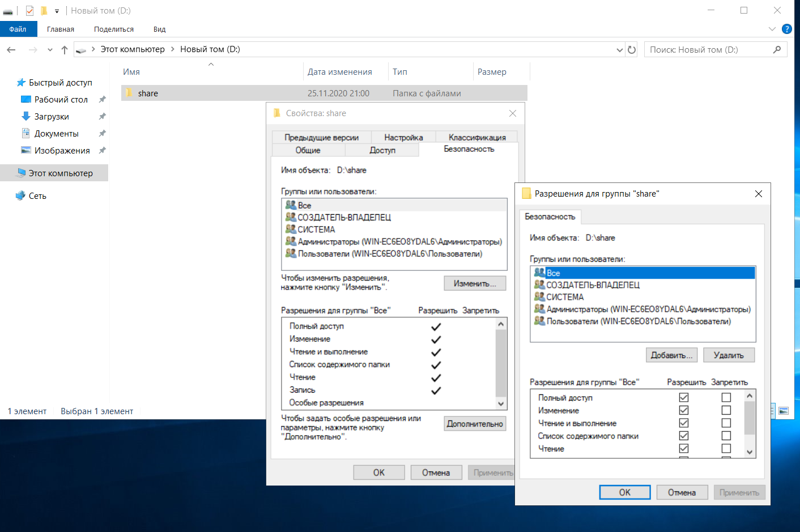Open the Доступ tab in Properties
This screenshot has width=800, height=532.
(x=382, y=150)
